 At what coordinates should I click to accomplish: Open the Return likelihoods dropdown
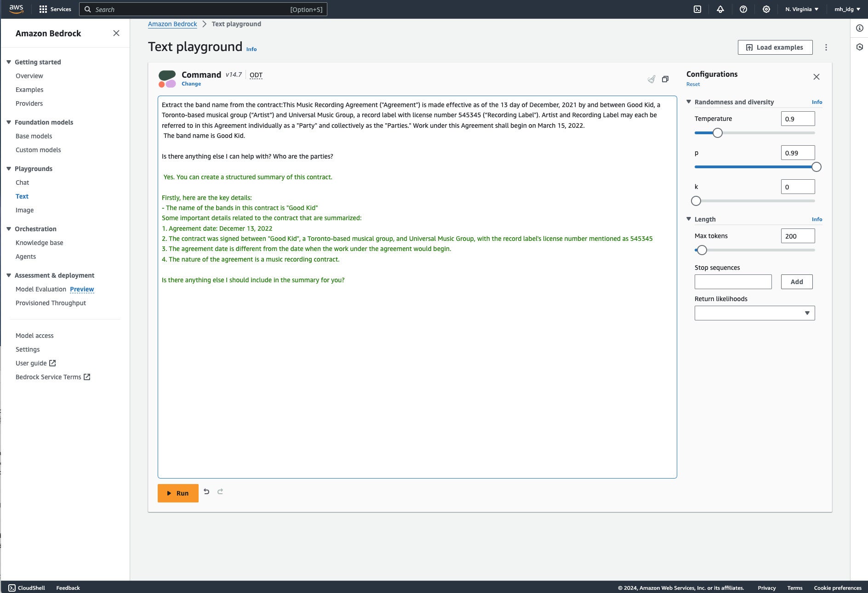pyautogui.click(x=754, y=313)
